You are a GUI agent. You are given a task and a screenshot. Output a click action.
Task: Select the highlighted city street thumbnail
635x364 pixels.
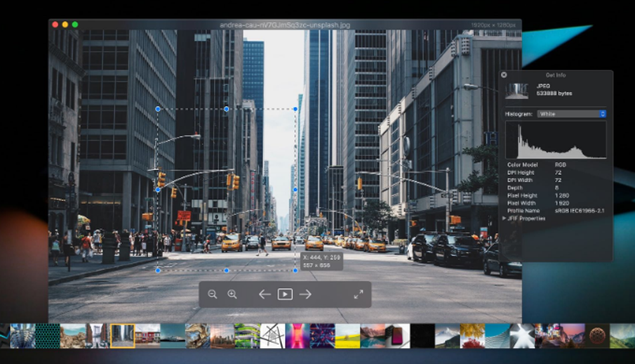[x=123, y=335]
